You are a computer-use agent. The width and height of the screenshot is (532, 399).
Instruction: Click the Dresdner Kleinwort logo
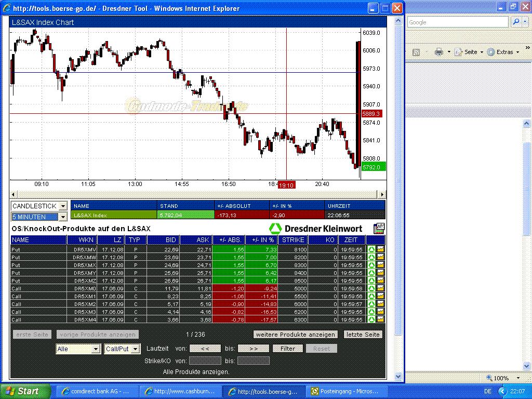pyautogui.click(x=315, y=229)
